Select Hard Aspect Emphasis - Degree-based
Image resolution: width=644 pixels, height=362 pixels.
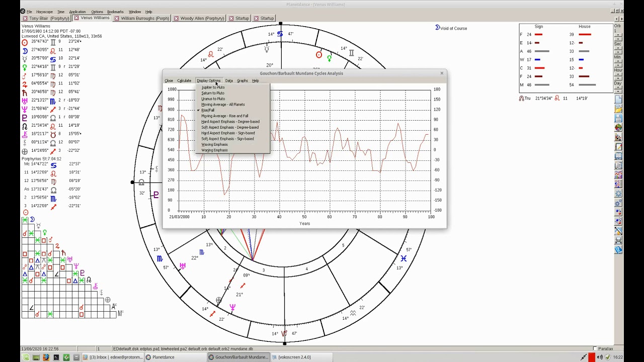tap(230, 122)
